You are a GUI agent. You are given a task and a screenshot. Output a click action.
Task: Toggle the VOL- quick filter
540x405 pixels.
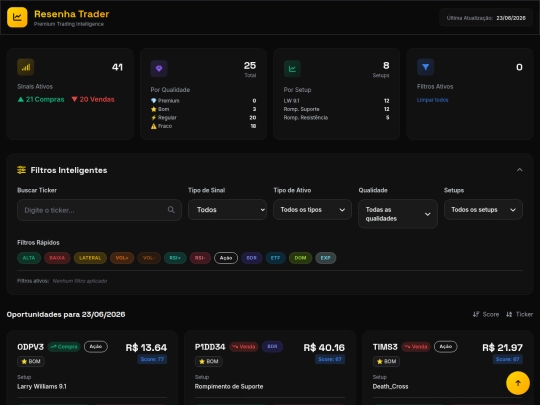(149, 258)
